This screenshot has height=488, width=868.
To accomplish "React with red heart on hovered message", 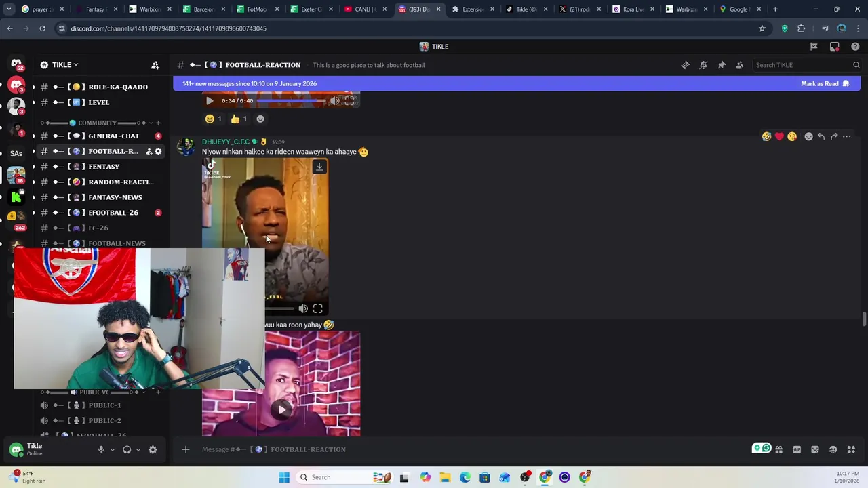I will [x=779, y=136].
